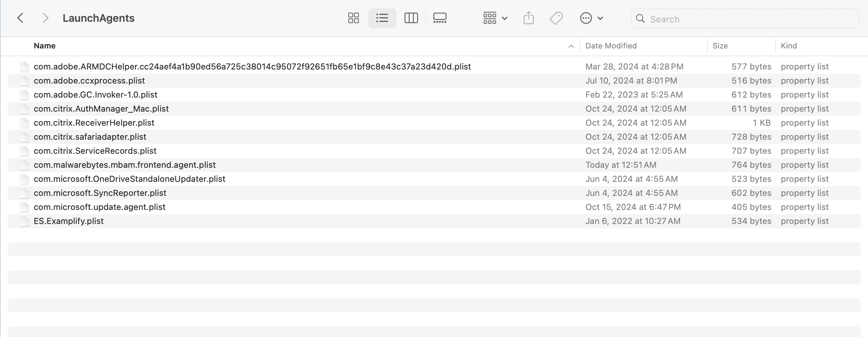
Task: Sort files by Name column
Action: pyautogui.click(x=45, y=46)
